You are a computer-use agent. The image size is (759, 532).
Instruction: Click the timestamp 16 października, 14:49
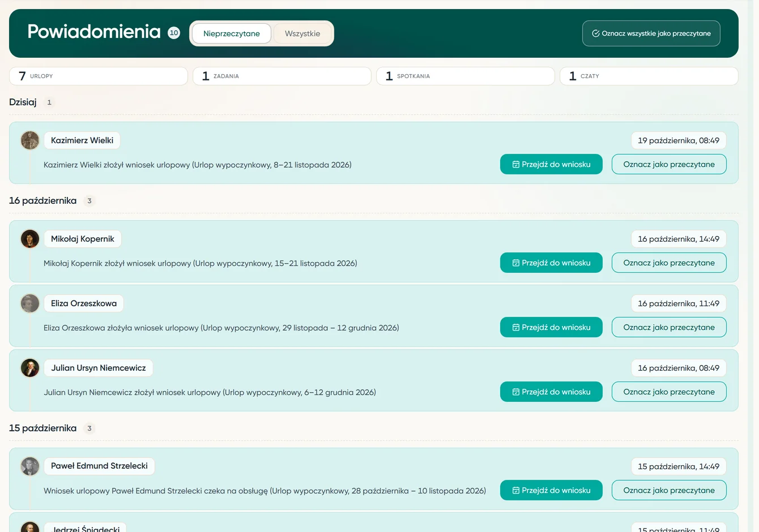(679, 239)
